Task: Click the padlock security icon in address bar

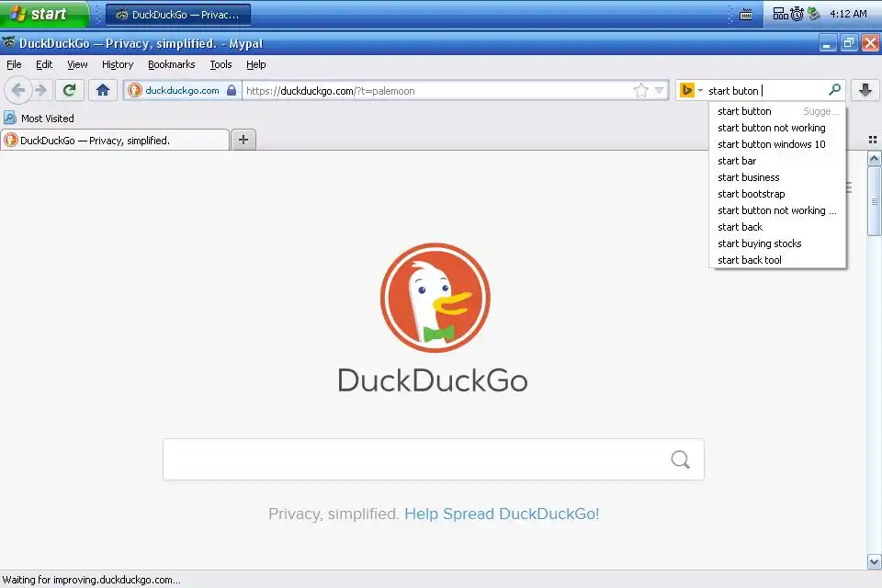Action: pos(232,90)
